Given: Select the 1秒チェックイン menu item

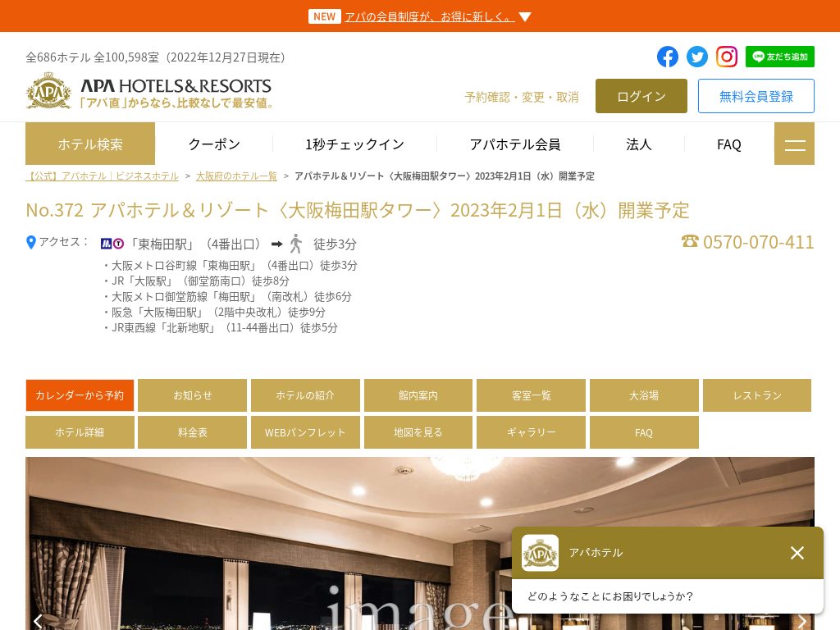Looking at the screenshot, I should click(x=354, y=144).
